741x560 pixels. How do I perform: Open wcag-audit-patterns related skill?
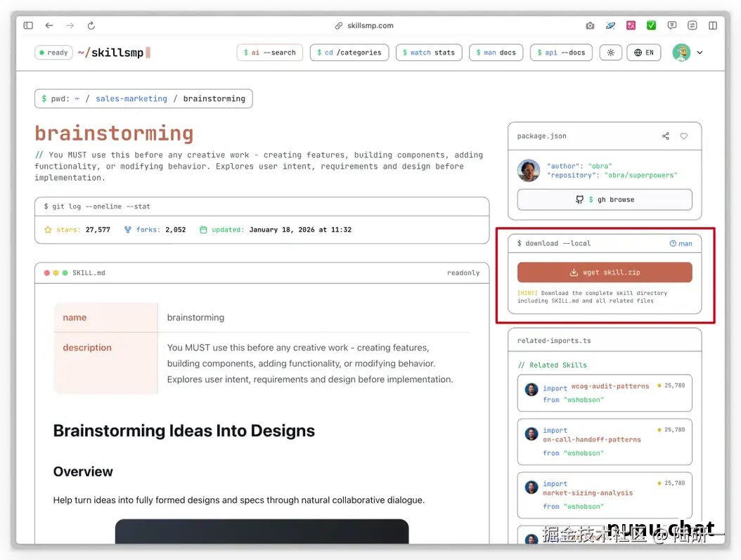605,393
